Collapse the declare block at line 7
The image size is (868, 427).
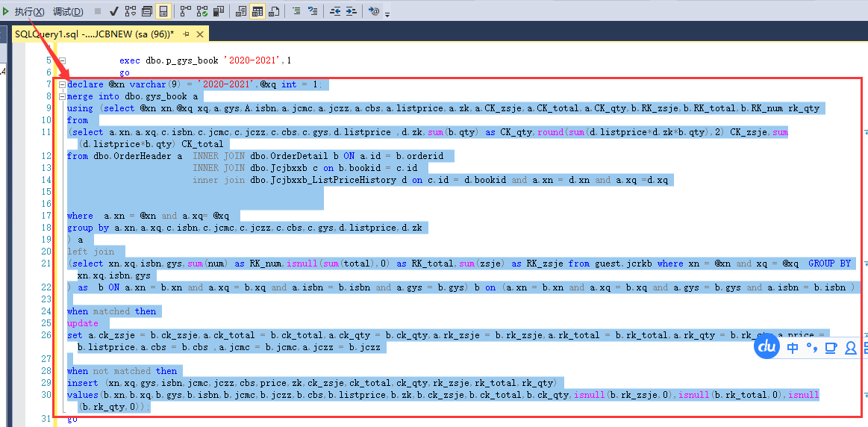click(x=63, y=85)
